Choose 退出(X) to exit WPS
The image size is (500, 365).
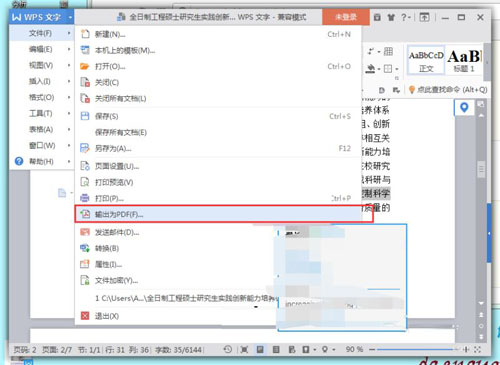click(x=176, y=316)
